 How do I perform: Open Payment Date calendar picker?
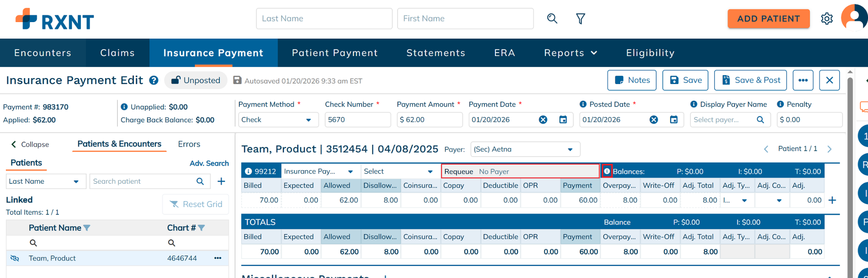tap(563, 120)
